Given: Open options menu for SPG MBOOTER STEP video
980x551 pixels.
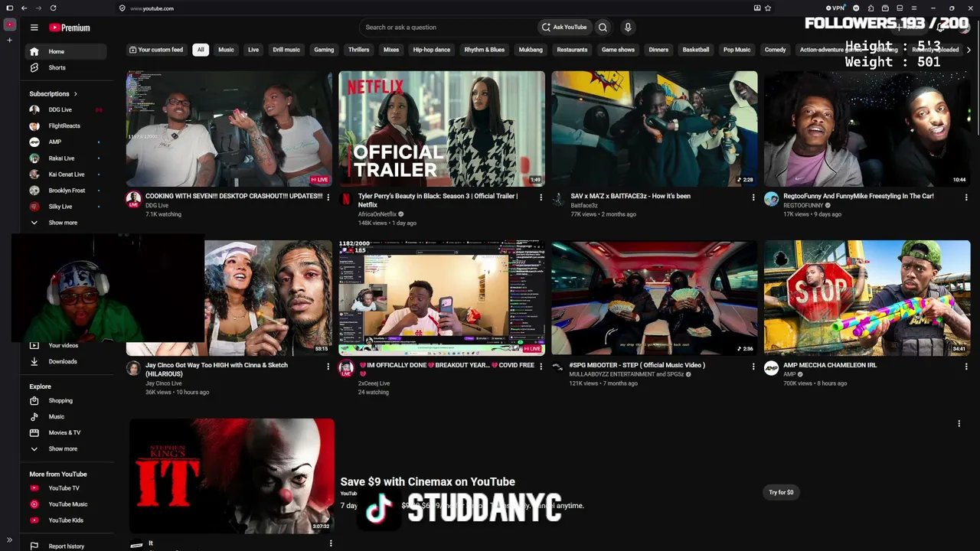Looking at the screenshot, I should (753, 367).
